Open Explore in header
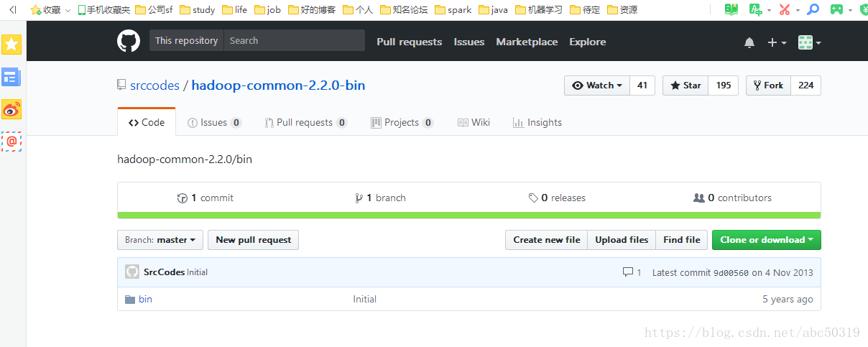 588,42
